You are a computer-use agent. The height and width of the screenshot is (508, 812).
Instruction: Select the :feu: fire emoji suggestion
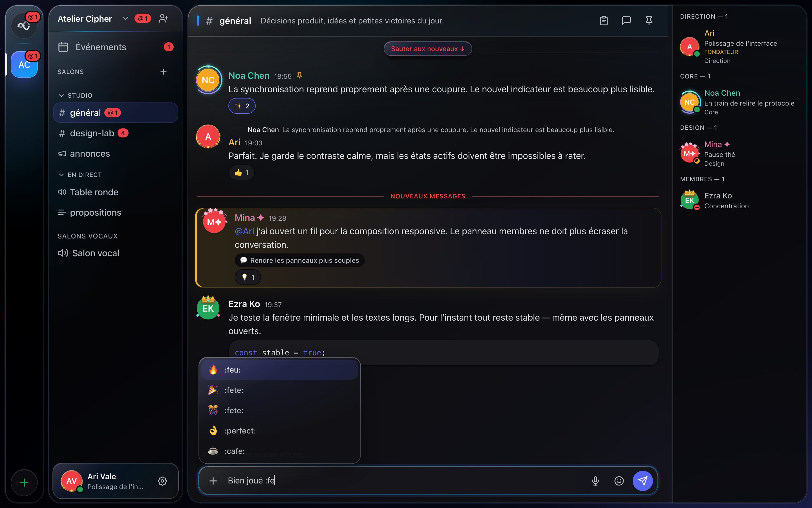click(279, 370)
